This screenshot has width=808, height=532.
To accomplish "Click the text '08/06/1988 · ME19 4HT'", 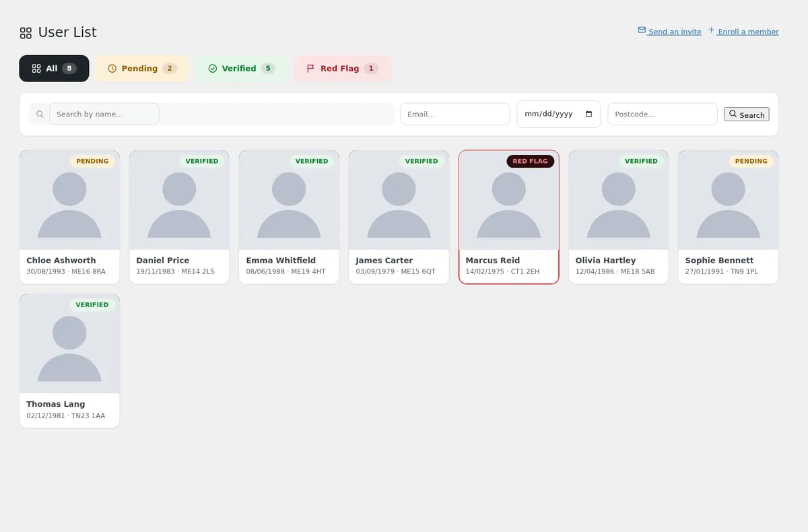I will click(285, 272).
